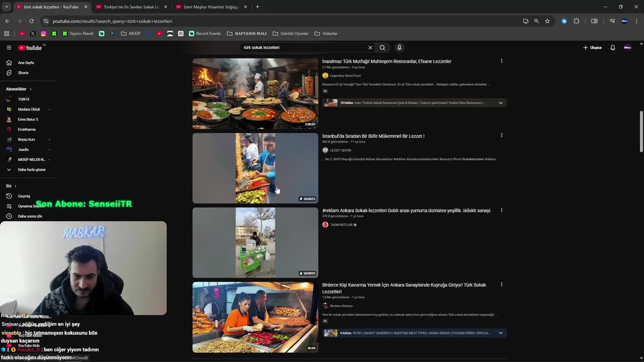The image size is (644, 362).
Task: Open the Recent Events bookmark
Action: coord(205,34)
